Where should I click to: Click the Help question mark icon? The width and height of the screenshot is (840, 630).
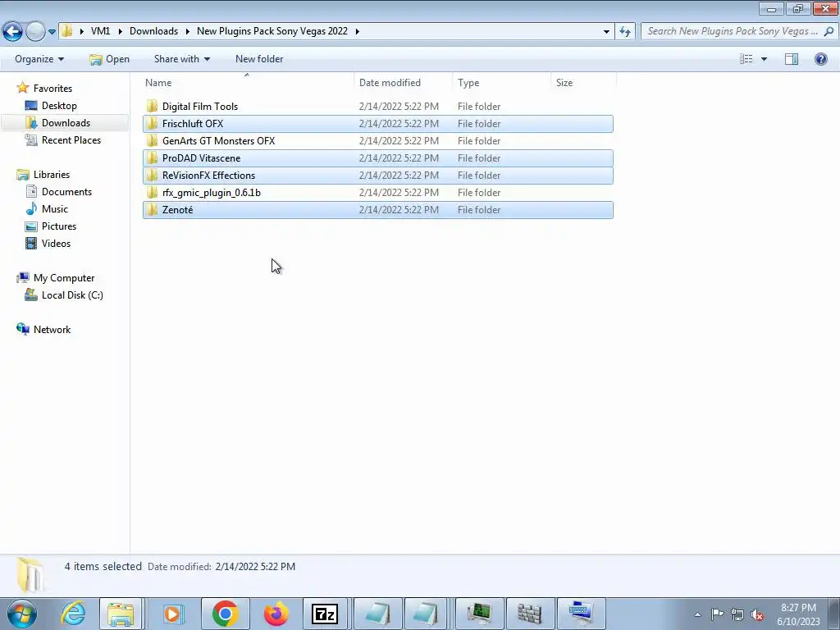(820, 59)
